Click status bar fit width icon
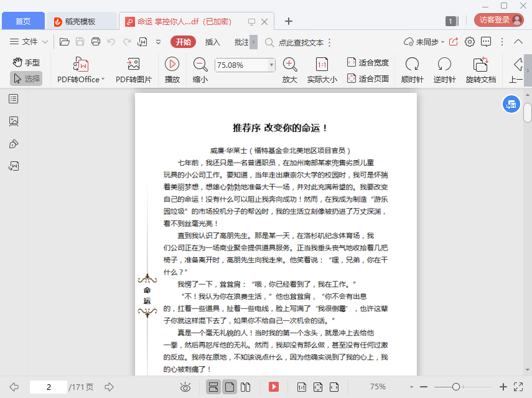The image size is (532, 398). 334,387
